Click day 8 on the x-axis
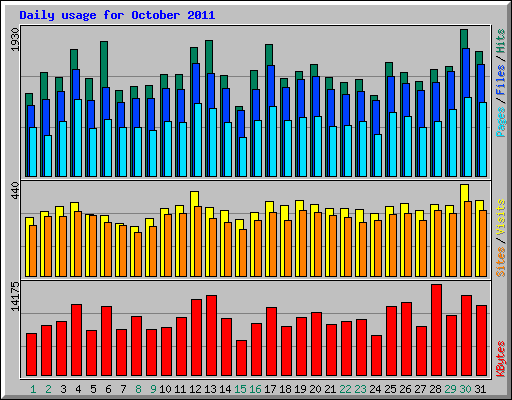Viewport: 512px width, 400px height. click(x=138, y=389)
